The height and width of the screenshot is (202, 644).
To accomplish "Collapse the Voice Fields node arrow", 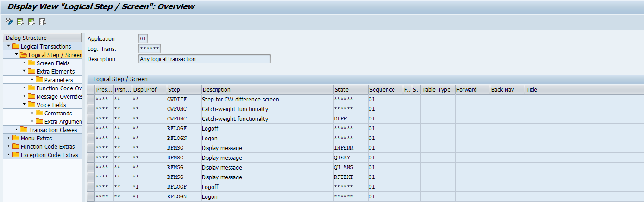I will [24, 105].
